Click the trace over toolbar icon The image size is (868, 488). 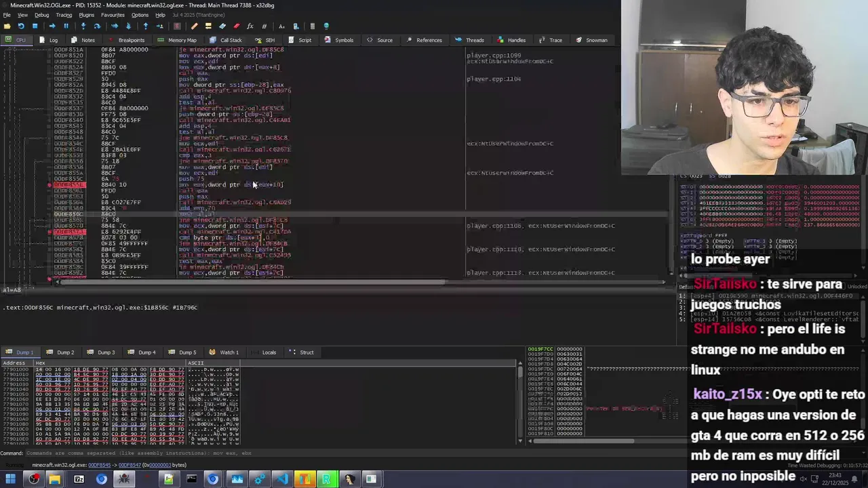click(128, 26)
